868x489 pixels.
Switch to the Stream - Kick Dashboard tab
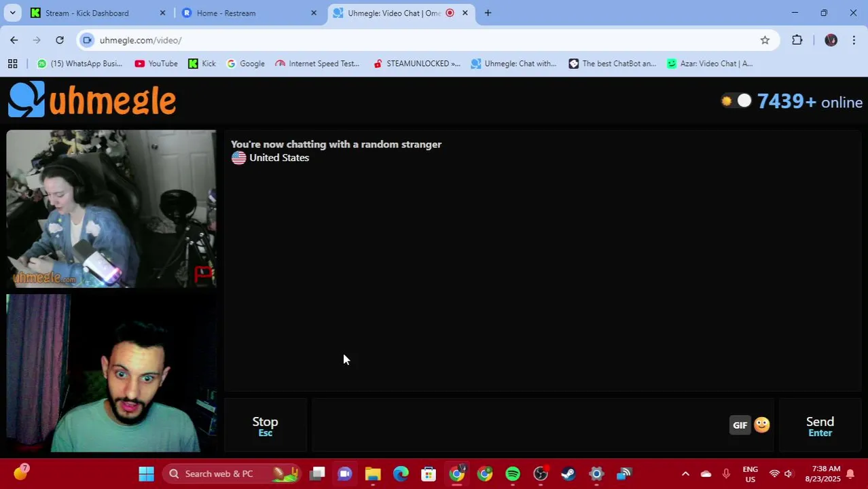[87, 13]
